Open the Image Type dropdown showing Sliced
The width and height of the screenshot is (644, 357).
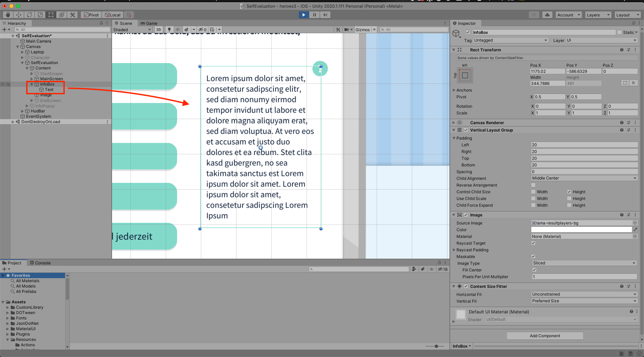click(584, 263)
